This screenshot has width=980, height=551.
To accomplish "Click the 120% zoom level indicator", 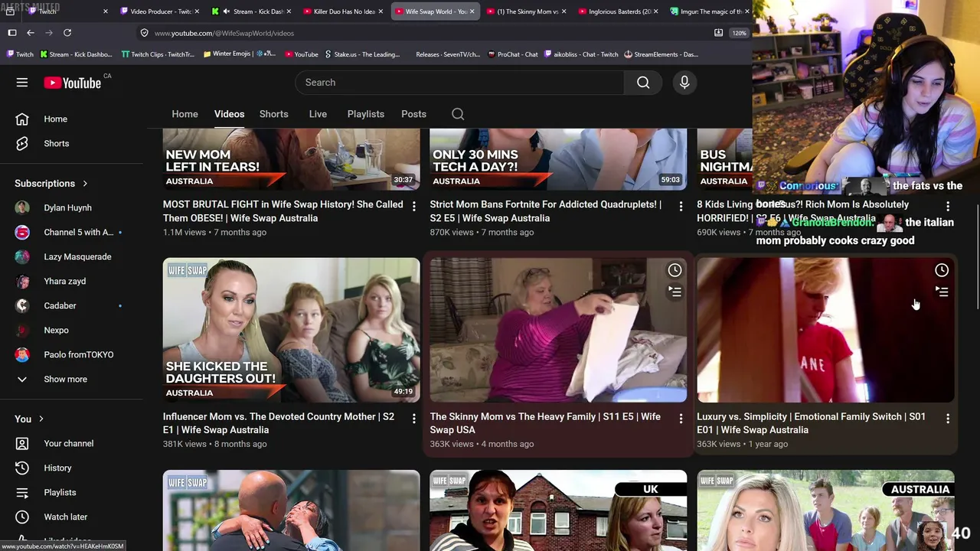I will (739, 33).
